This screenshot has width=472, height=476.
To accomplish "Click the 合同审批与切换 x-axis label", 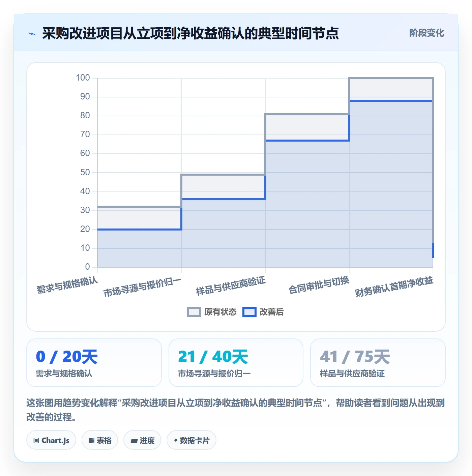I will click(319, 285).
